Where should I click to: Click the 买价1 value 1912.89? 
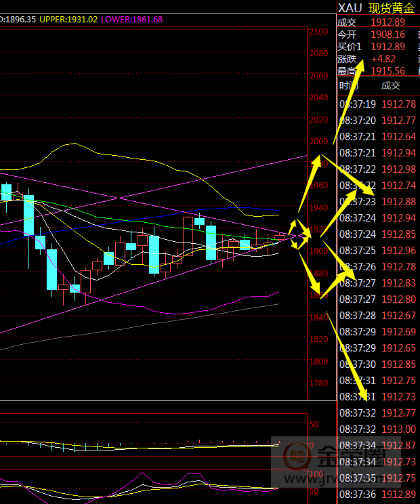387,47
